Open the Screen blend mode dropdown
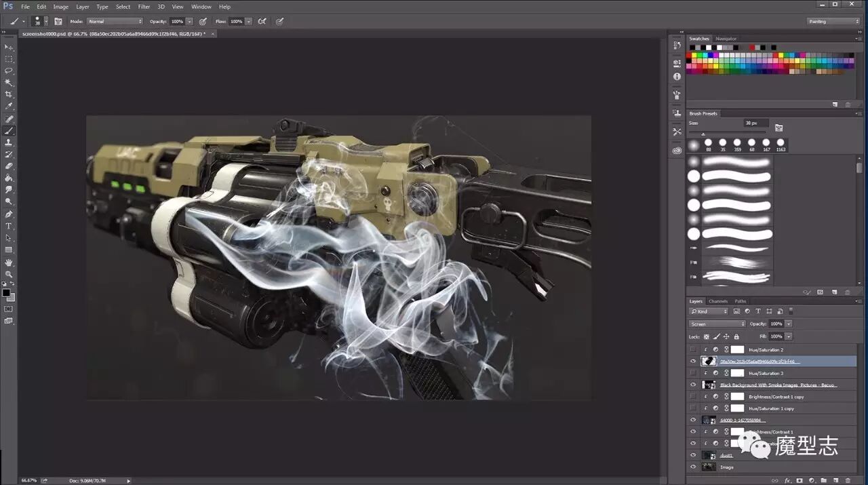Image resolution: width=868 pixels, height=485 pixels. 717,324
